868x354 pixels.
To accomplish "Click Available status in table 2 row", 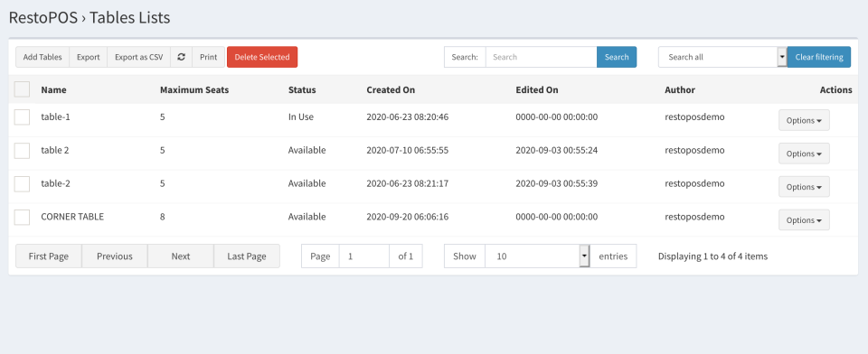I will 307,151.
